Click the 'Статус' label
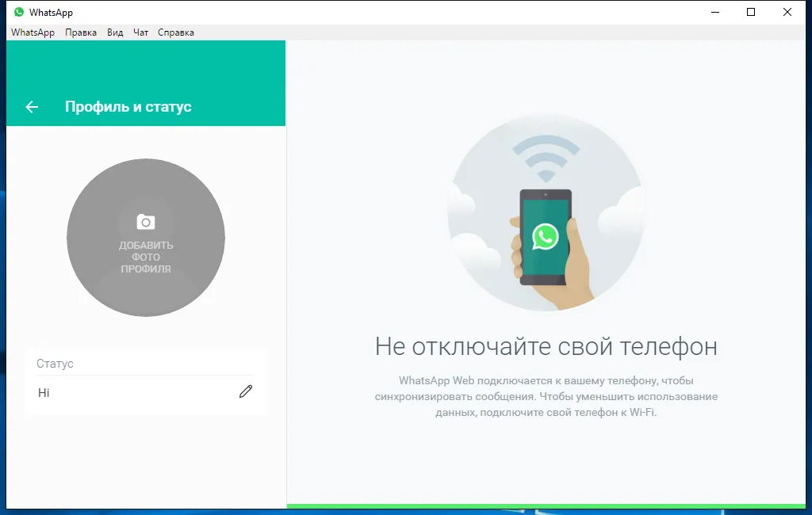This screenshot has height=515, width=812. pyautogui.click(x=55, y=364)
